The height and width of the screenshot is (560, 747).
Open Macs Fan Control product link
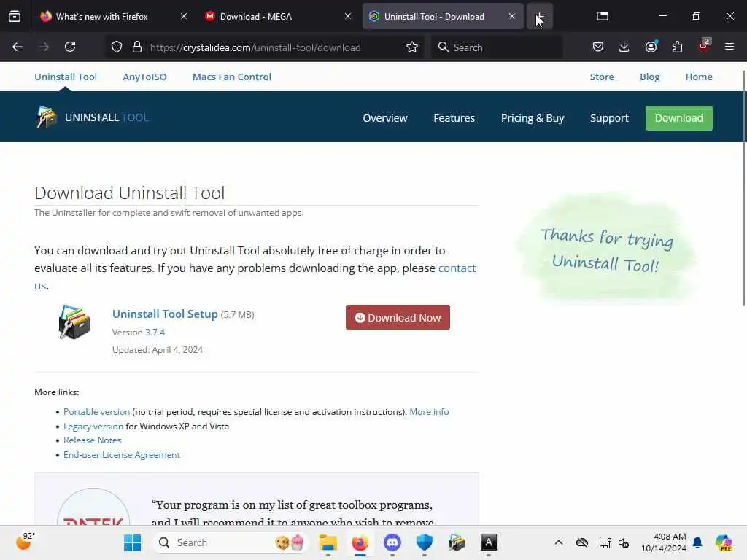coord(231,77)
